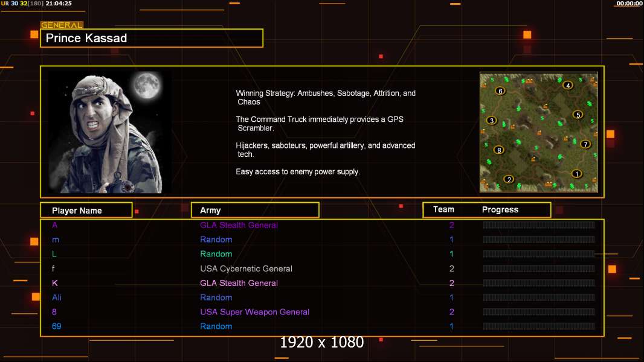Click team number 1 for player m
This screenshot has width=644, height=362.
click(x=451, y=240)
